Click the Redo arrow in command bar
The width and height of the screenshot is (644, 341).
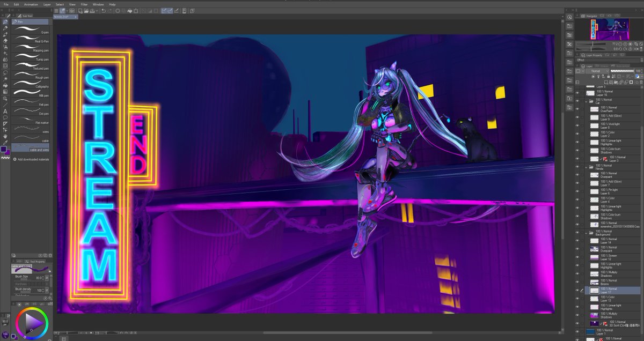110,10
